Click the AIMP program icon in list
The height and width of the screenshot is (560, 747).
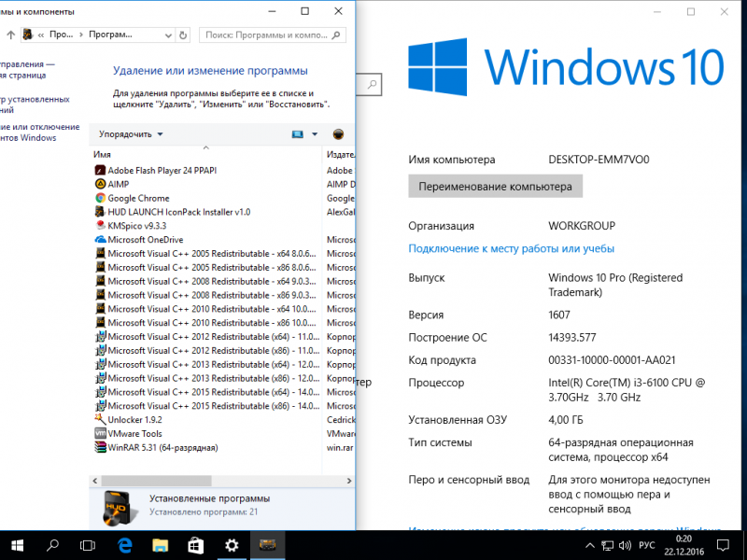coord(100,184)
